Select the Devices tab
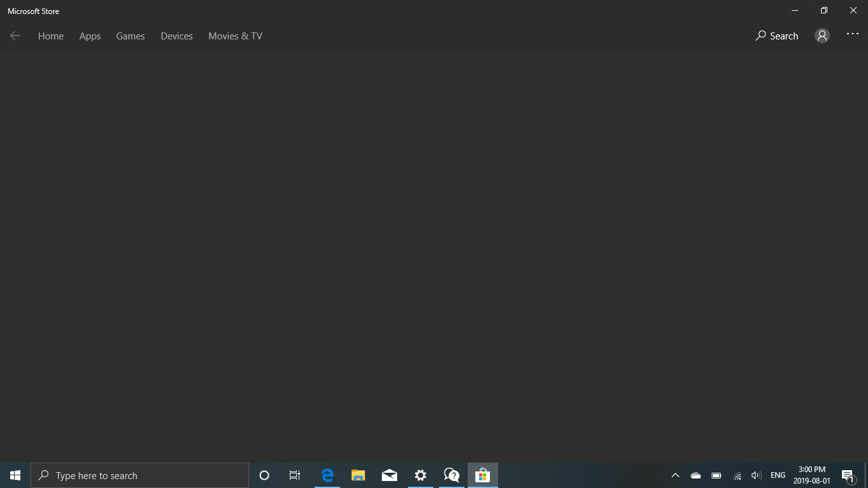This screenshot has height=488, width=868. point(177,36)
